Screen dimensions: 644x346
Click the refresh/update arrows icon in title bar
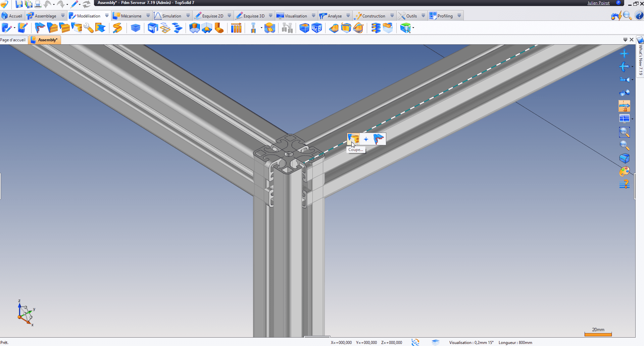(x=87, y=4)
